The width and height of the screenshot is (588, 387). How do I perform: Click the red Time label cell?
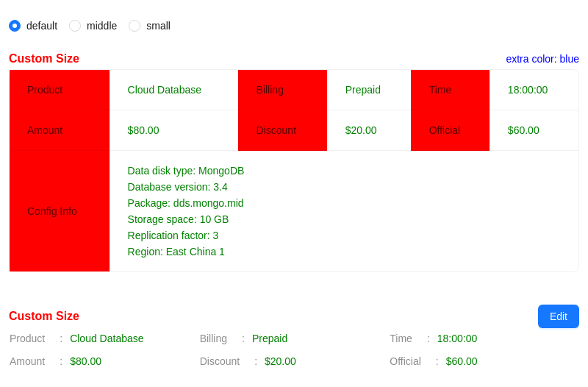(451, 90)
